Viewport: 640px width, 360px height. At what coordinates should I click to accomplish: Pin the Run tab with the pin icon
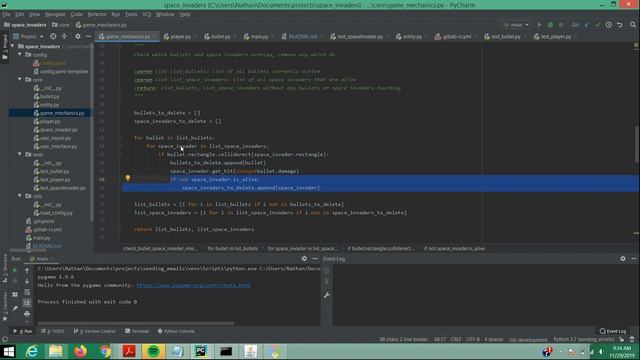click(15, 309)
